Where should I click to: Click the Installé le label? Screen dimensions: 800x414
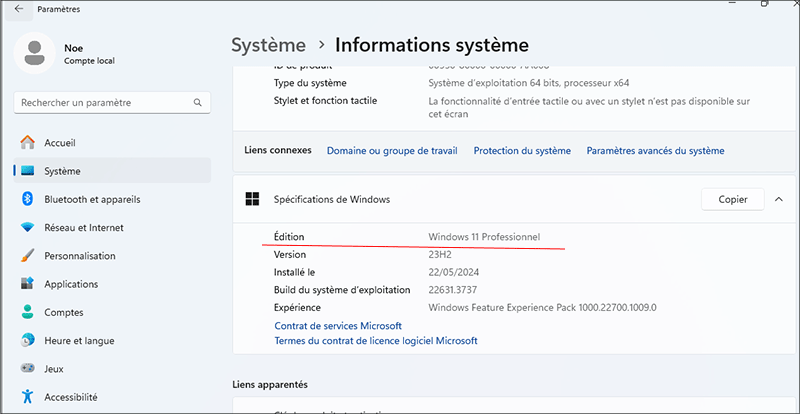[x=294, y=272]
